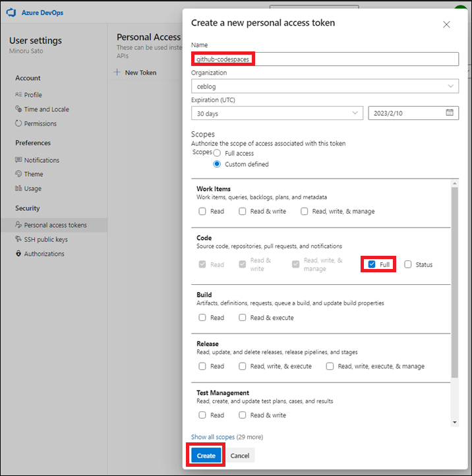Click the Work Items section heading
This screenshot has width=472, height=476.
(214, 189)
